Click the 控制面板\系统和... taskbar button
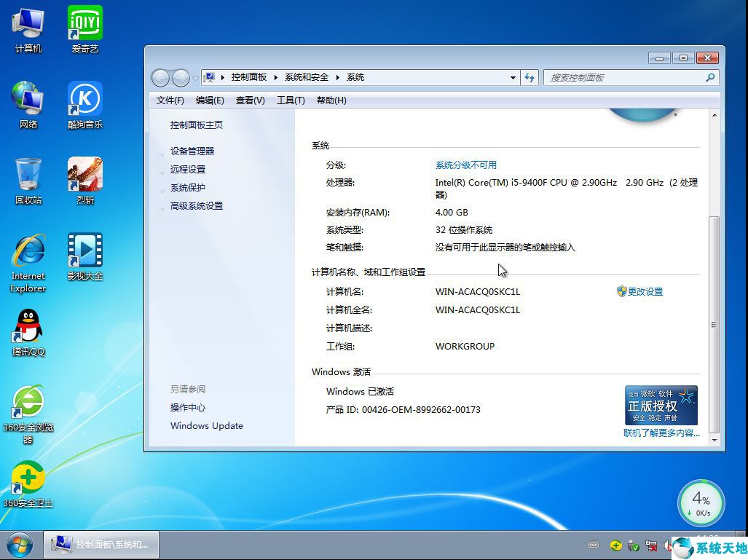Screen dimensions: 748x560 tap(101, 545)
